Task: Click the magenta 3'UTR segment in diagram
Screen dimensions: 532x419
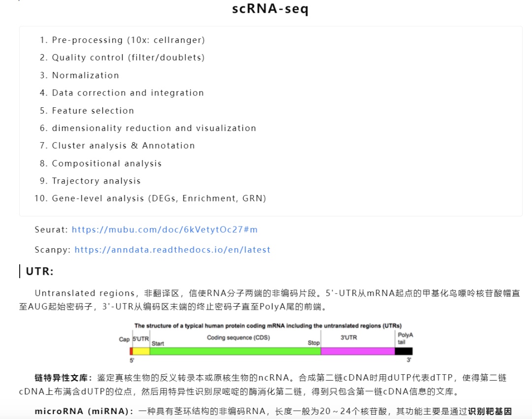Action: (357, 351)
